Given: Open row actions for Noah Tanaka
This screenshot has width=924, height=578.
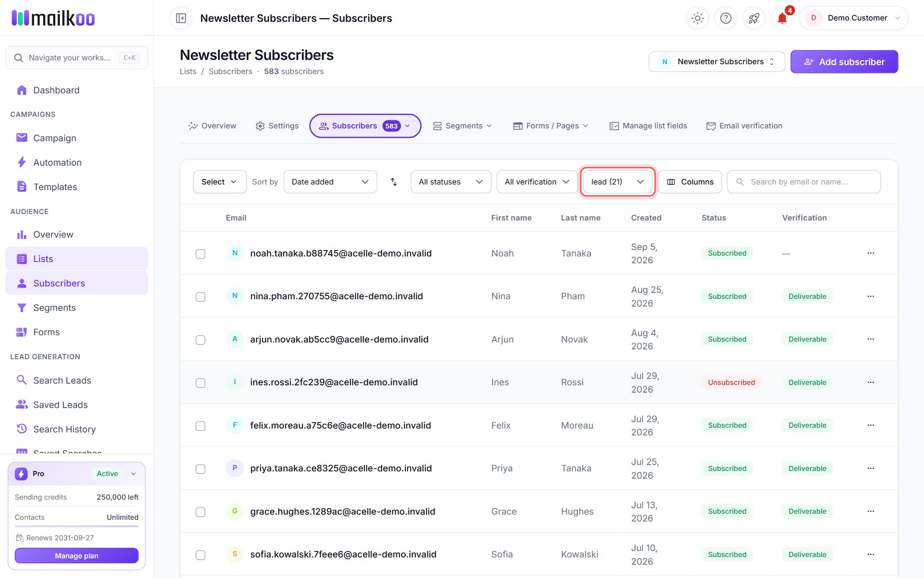Looking at the screenshot, I should pyautogui.click(x=871, y=253).
